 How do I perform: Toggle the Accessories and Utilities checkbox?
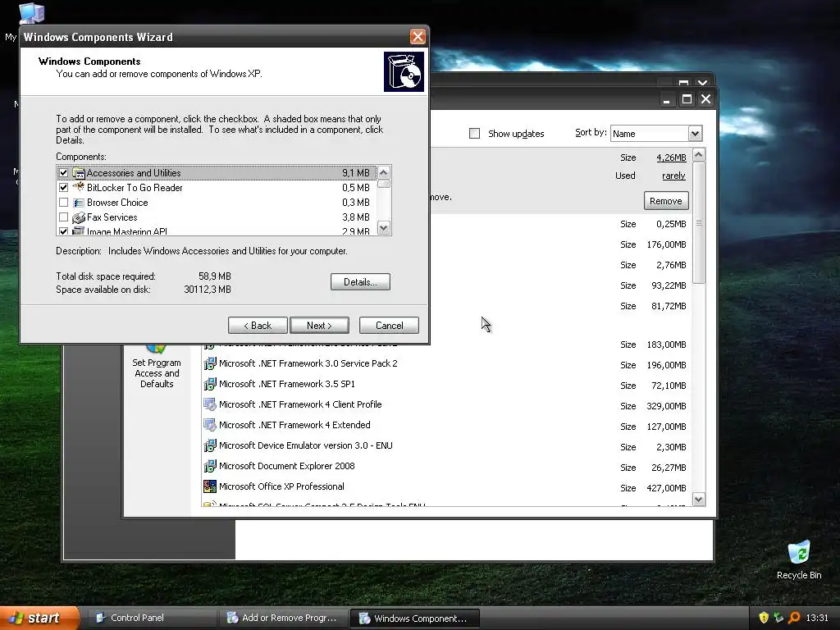64,173
